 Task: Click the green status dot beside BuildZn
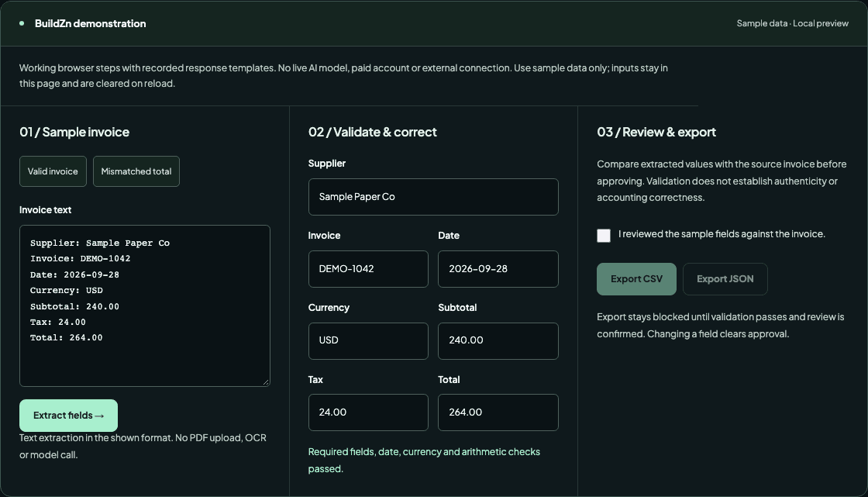[22, 23]
